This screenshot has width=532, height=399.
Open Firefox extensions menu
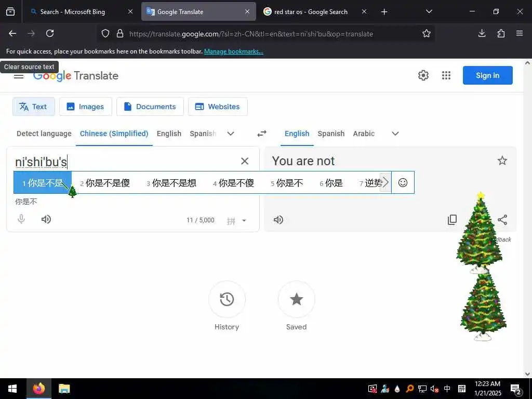tap(501, 33)
